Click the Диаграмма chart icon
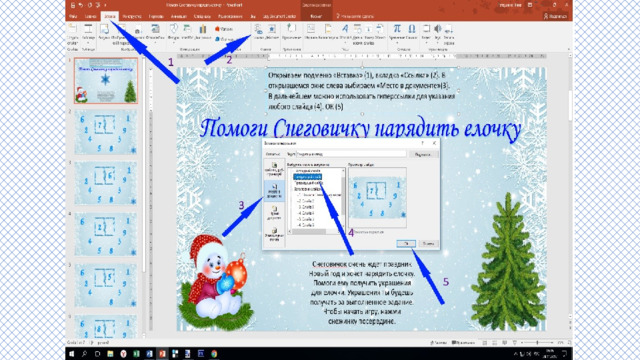 (x=203, y=32)
